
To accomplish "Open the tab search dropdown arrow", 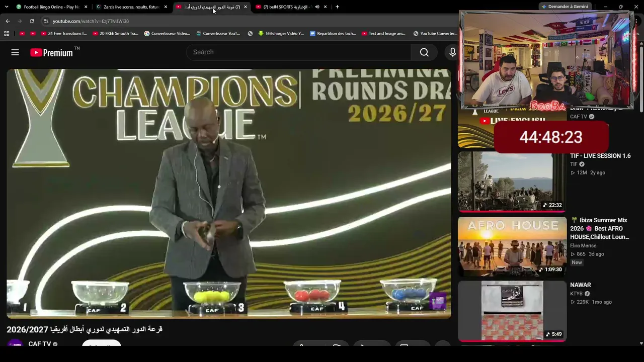I will tap(7, 7).
